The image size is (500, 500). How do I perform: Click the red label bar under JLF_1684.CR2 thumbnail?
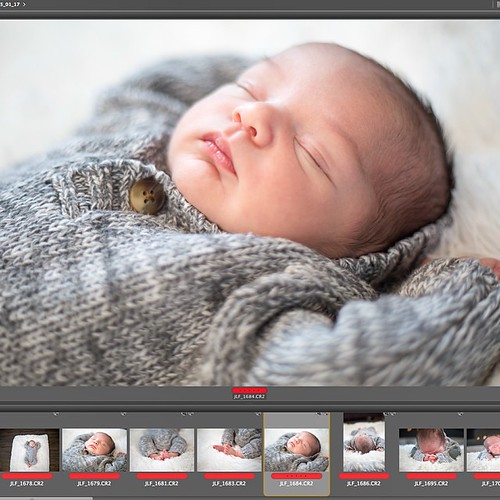click(x=296, y=476)
